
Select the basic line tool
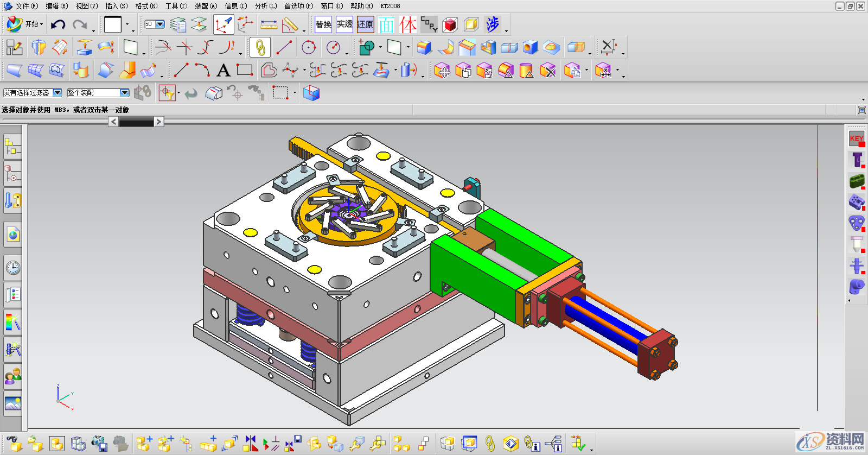click(181, 71)
